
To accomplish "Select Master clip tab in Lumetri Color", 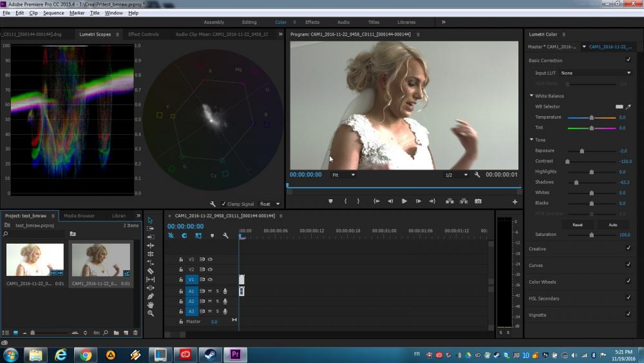I will click(x=553, y=47).
